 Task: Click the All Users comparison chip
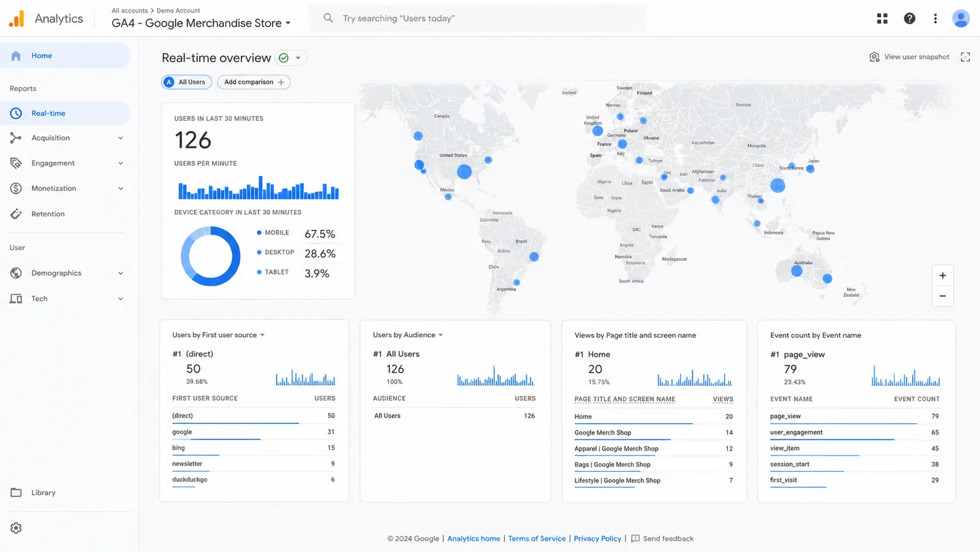point(186,82)
